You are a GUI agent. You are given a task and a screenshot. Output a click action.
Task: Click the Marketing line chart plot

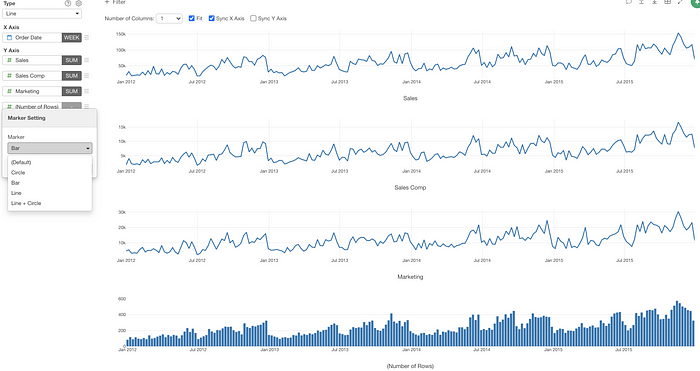(x=410, y=233)
